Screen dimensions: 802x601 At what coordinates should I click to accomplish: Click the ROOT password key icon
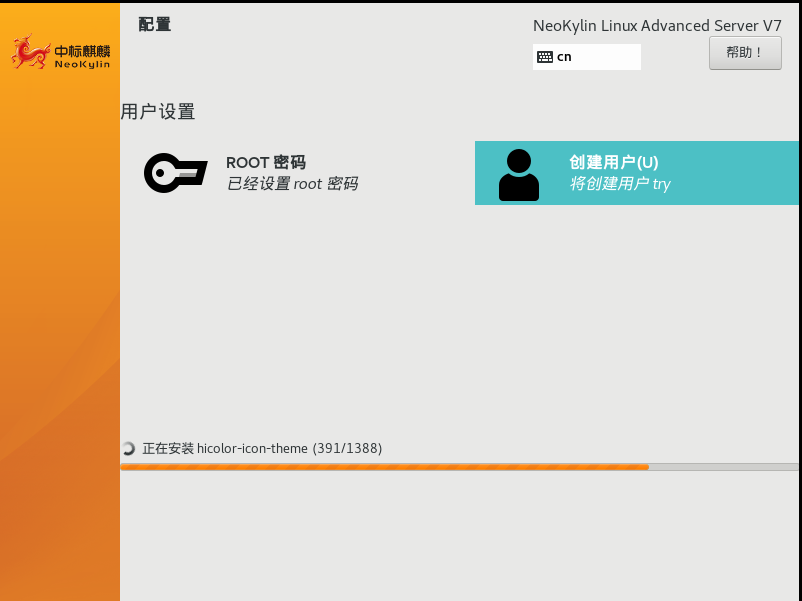(x=175, y=173)
